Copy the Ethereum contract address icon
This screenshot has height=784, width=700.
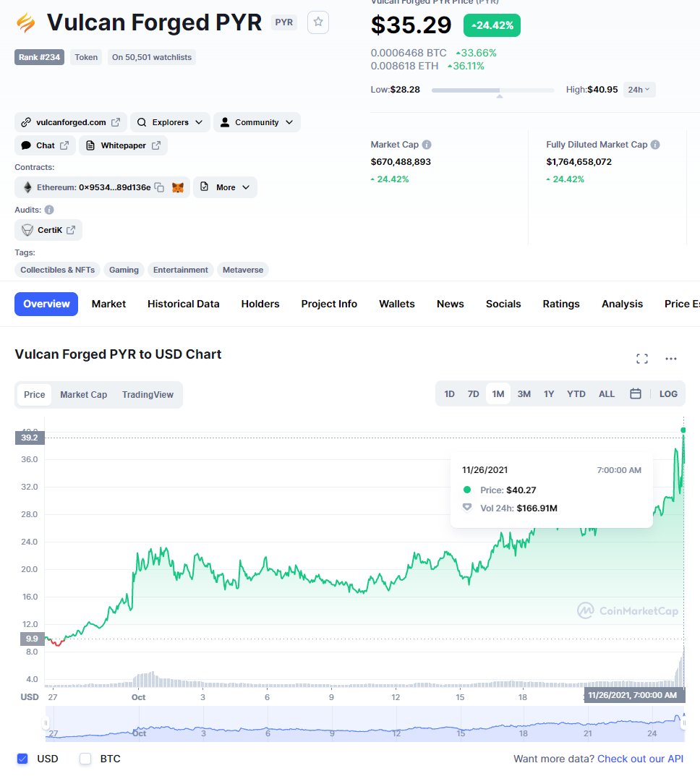click(x=159, y=187)
